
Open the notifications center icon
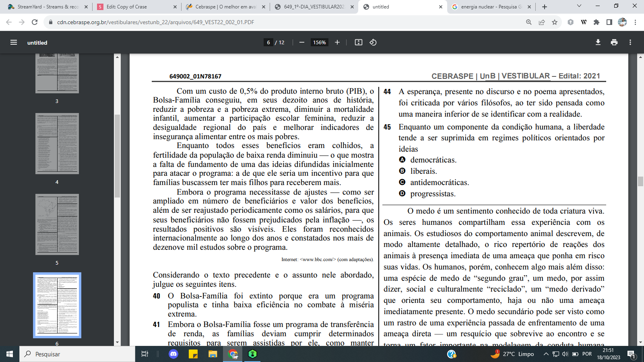631,354
